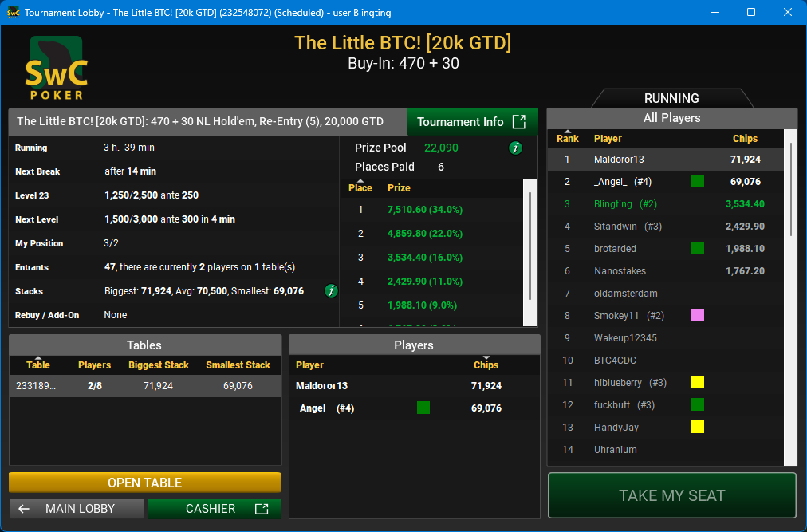Open the Tournament Info button
This screenshot has width=807, height=532.
click(x=472, y=121)
